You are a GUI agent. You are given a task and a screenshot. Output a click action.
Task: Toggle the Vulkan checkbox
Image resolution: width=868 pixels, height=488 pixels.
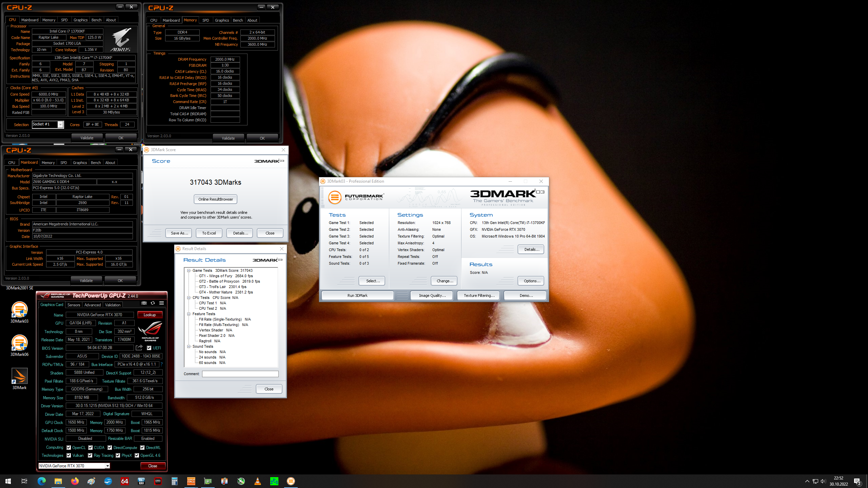(69, 455)
